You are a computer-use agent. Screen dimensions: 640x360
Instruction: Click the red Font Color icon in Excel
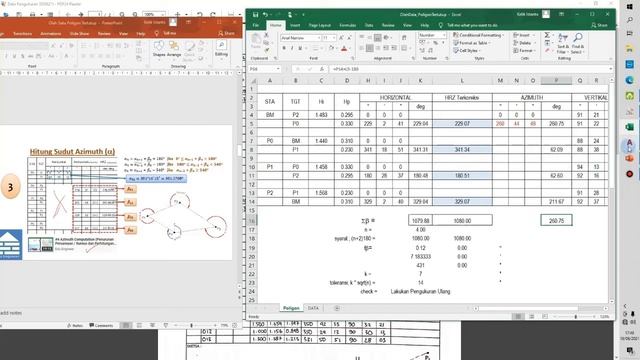pyautogui.click(x=344, y=48)
